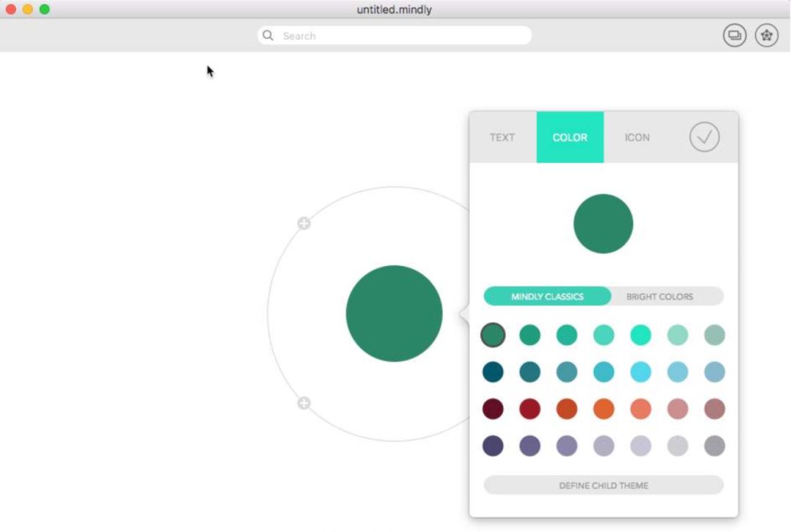Click the star favorites icon in toolbar
This screenshot has height=532, width=792.
click(766, 35)
